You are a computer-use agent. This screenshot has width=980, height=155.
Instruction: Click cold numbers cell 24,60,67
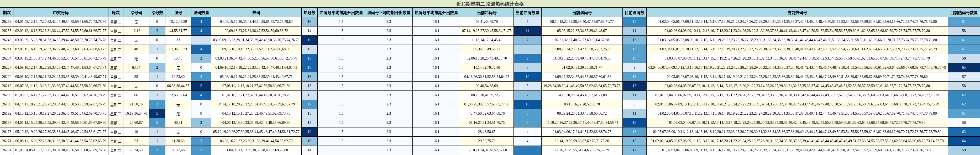coord(136,123)
